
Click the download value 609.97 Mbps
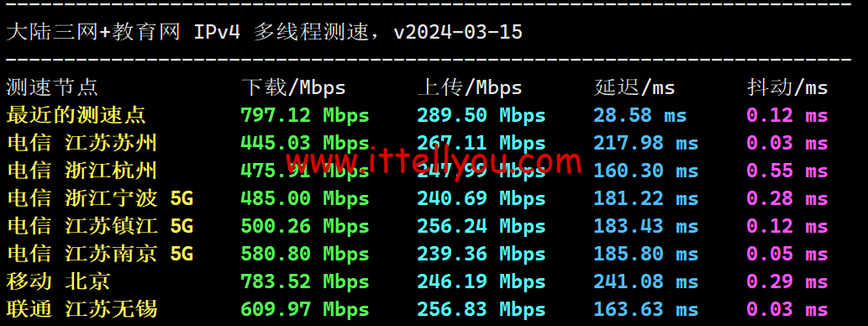305,309
